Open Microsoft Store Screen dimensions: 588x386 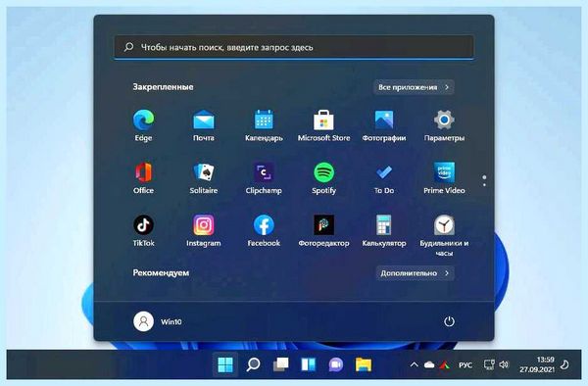(324, 125)
